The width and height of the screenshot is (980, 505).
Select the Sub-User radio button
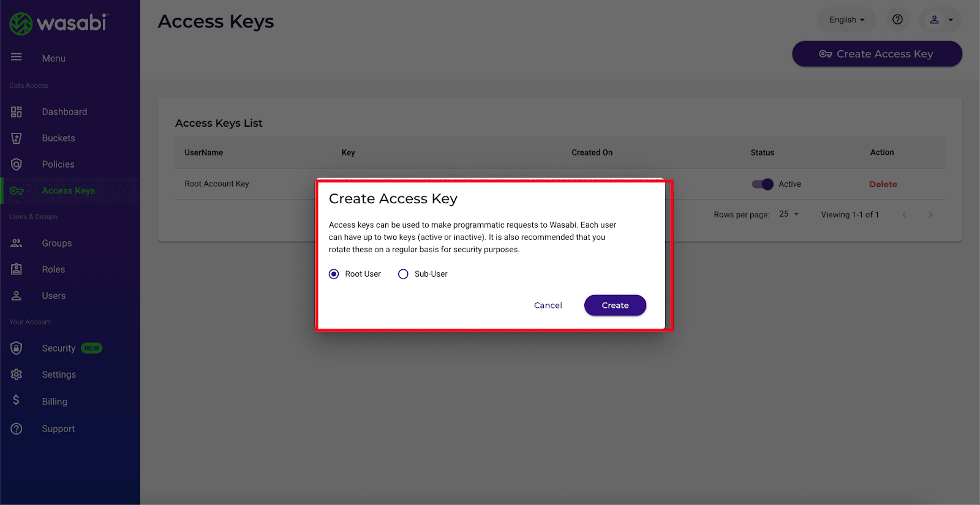click(403, 274)
